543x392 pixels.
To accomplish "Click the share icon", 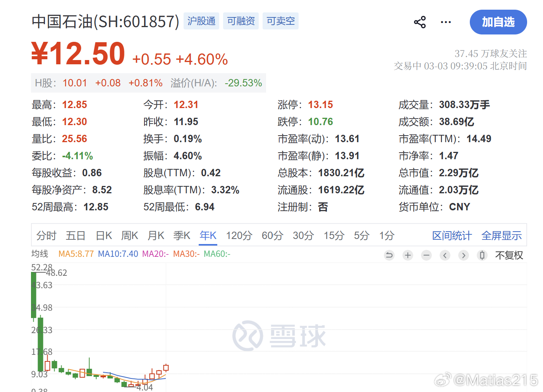I will click(420, 22).
